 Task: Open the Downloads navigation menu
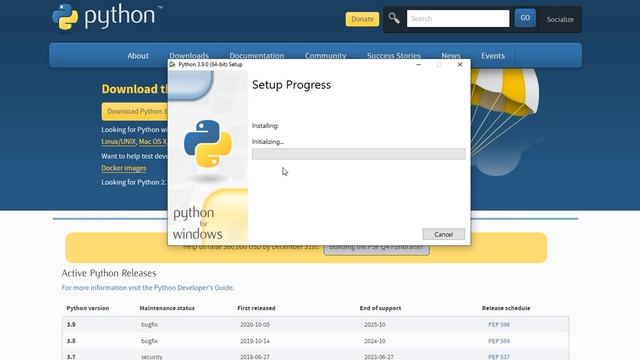point(189,55)
